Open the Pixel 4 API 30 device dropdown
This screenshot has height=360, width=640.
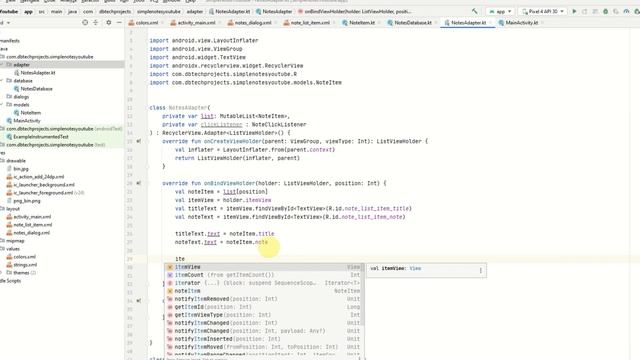[542, 11]
